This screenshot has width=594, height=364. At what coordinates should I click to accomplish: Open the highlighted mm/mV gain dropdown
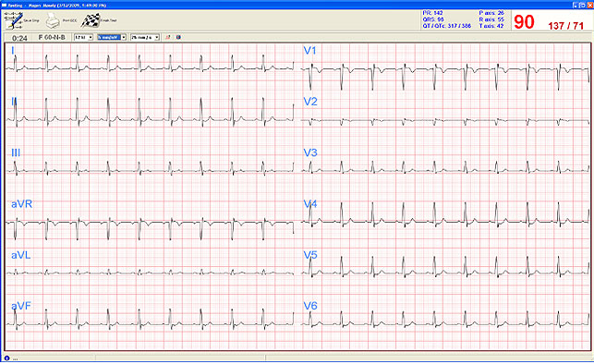(x=112, y=38)
